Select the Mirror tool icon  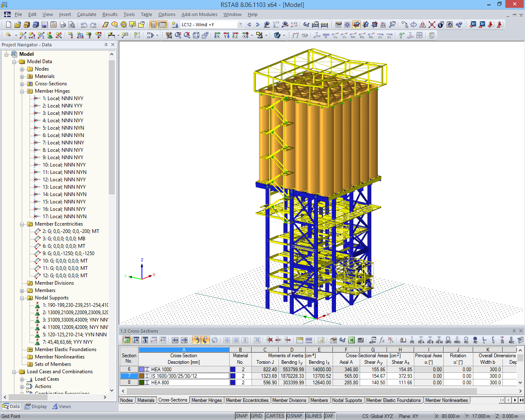(423, 25)
